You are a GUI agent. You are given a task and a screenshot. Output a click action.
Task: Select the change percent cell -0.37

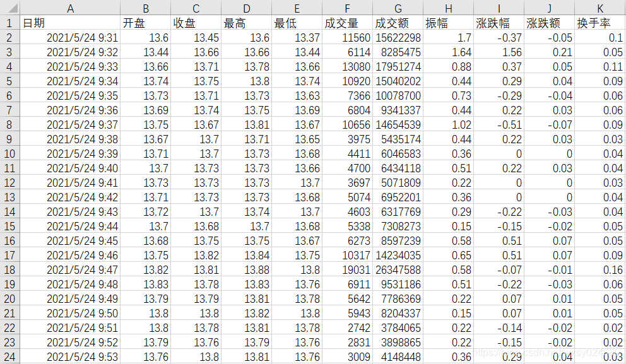499,37
